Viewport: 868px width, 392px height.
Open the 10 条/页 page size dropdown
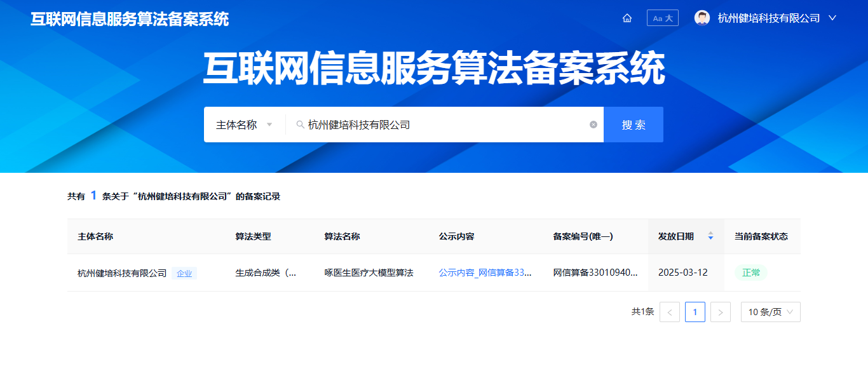(x=770, y=312)
